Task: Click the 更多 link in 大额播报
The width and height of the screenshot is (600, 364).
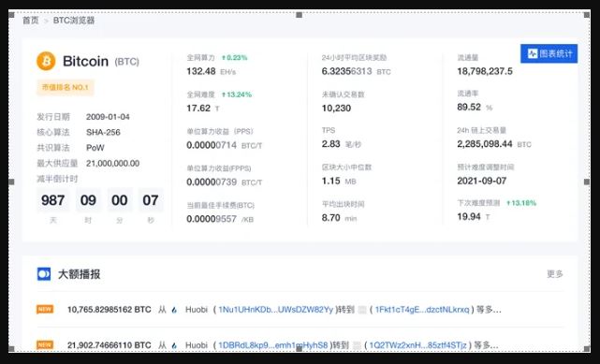Action: click(555, 274)
